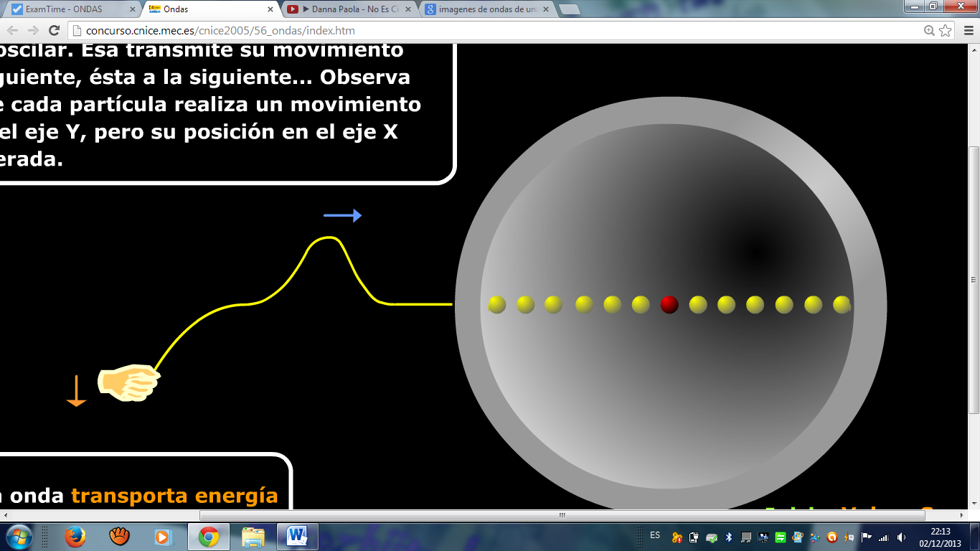Open the network signal tray icon
This screenshot has height=551, width=980.
point(884,537)
